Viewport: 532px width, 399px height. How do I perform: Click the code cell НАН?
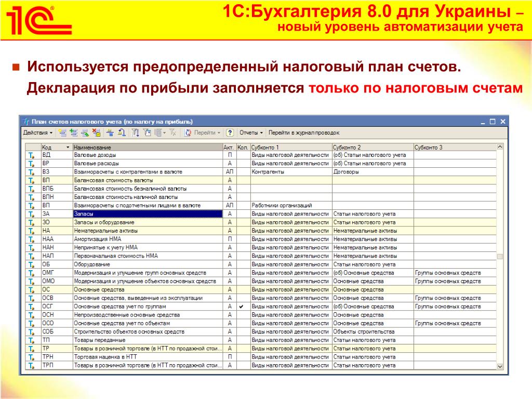click(57, 247)
